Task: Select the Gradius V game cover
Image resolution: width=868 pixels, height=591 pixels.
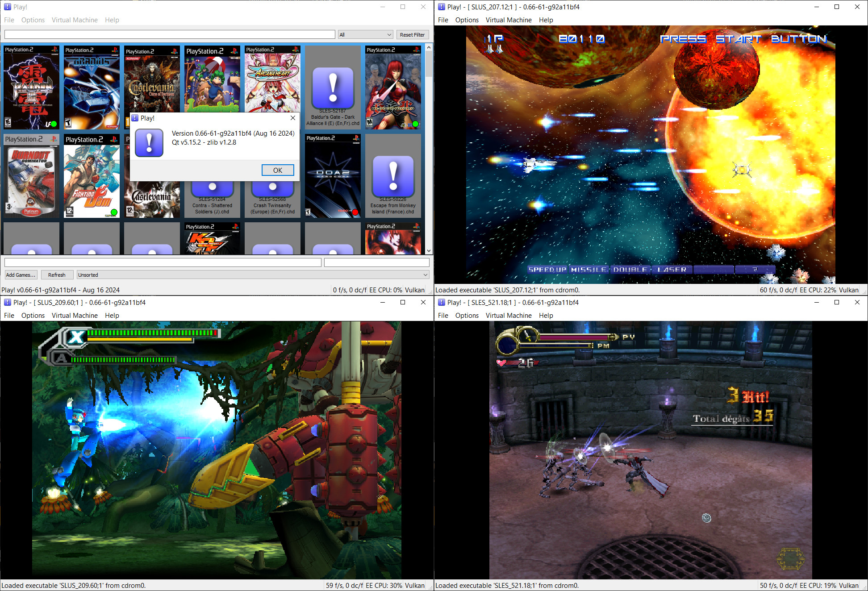Action: 92,87
